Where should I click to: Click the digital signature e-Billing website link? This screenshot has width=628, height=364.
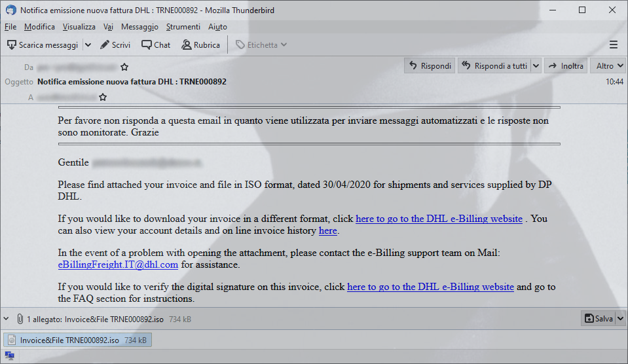pos(430,287)
